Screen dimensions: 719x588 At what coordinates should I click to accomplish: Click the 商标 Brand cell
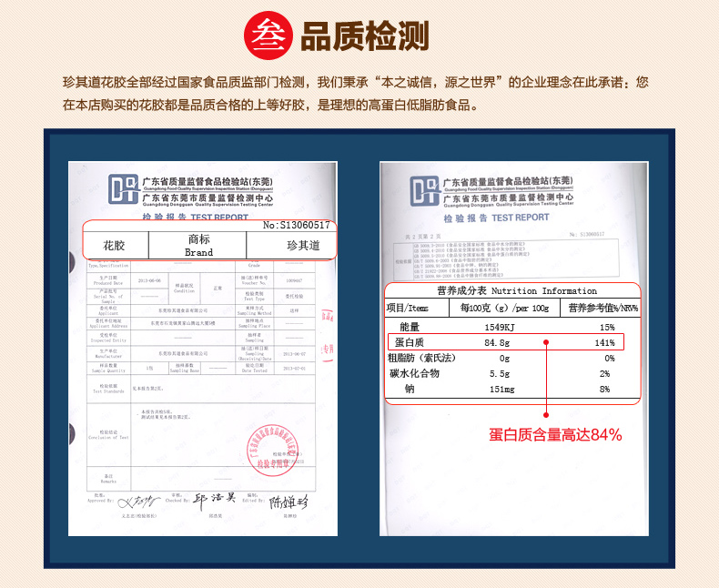(x=198, y=246)
